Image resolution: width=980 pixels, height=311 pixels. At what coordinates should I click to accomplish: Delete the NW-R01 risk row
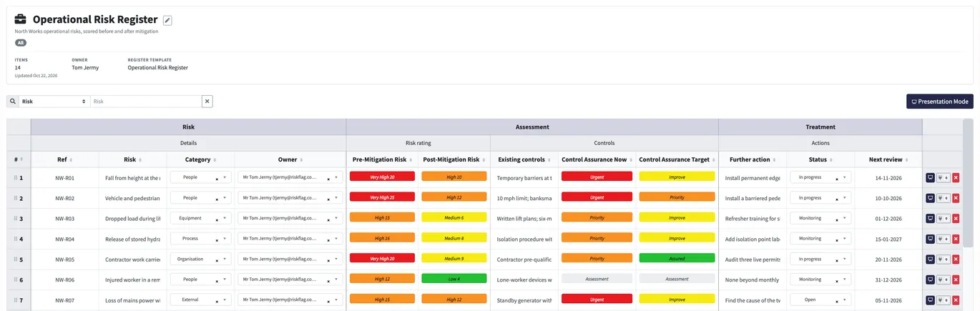[x=956, y=177]
